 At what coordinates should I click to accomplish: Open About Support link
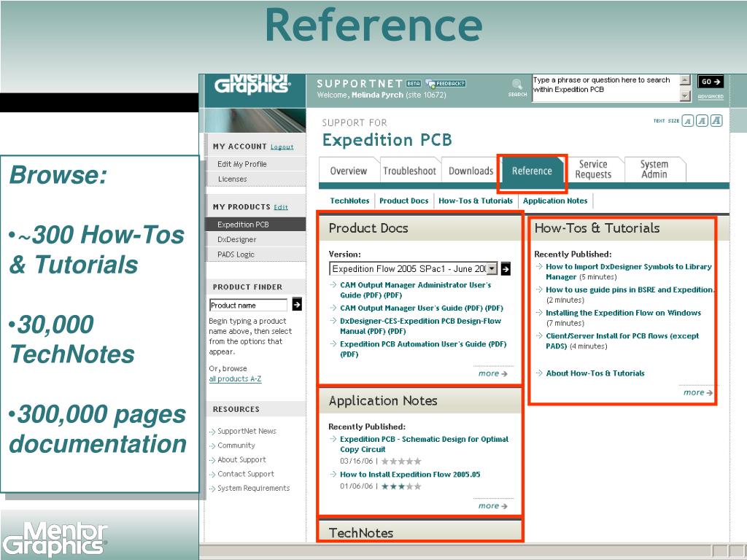[x=241, y=459]
